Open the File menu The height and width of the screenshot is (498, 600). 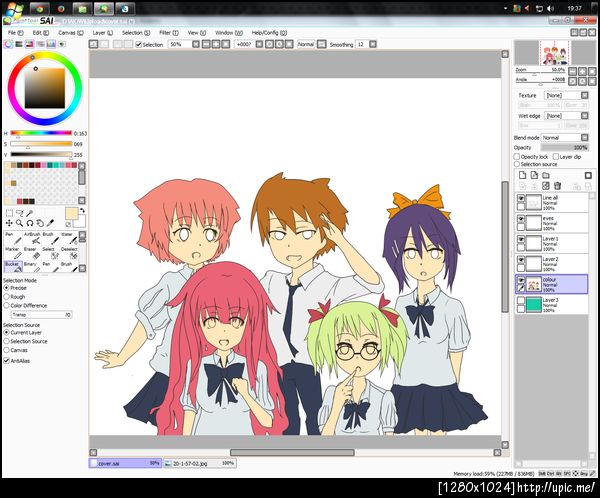click(16, 33)
